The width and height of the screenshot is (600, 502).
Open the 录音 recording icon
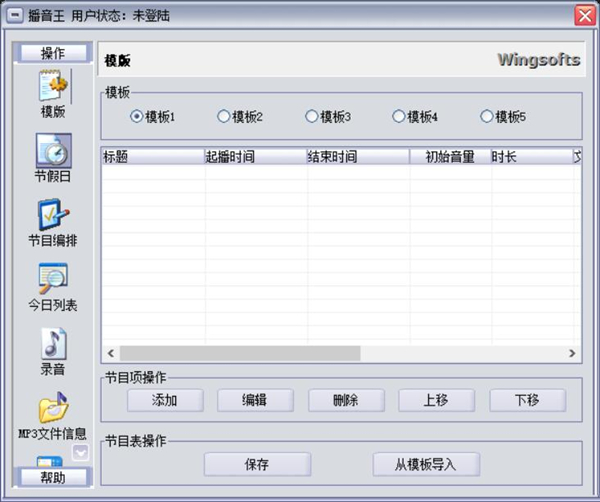coord(53,343)
